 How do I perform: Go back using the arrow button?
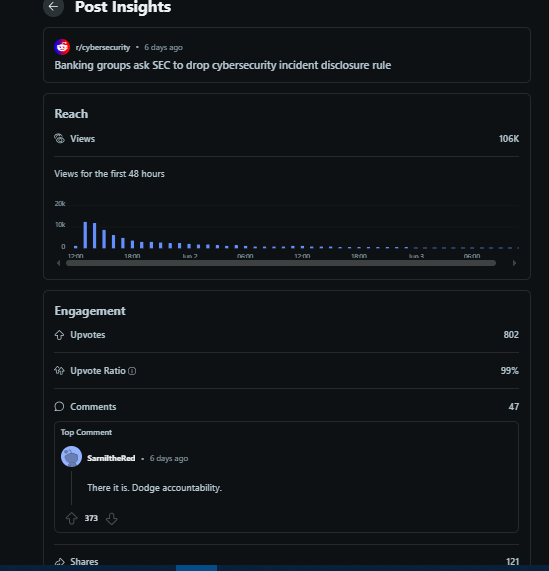(x=54, y=7)
